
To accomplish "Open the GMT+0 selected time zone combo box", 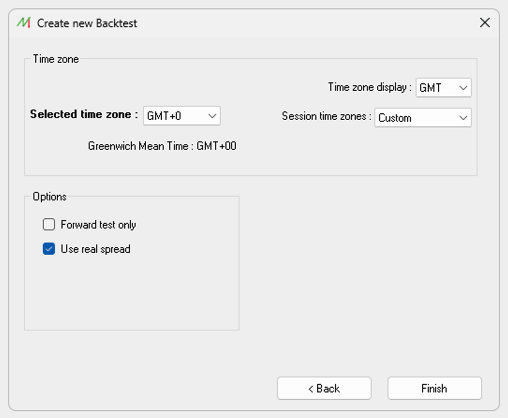I will click(182, 116).
